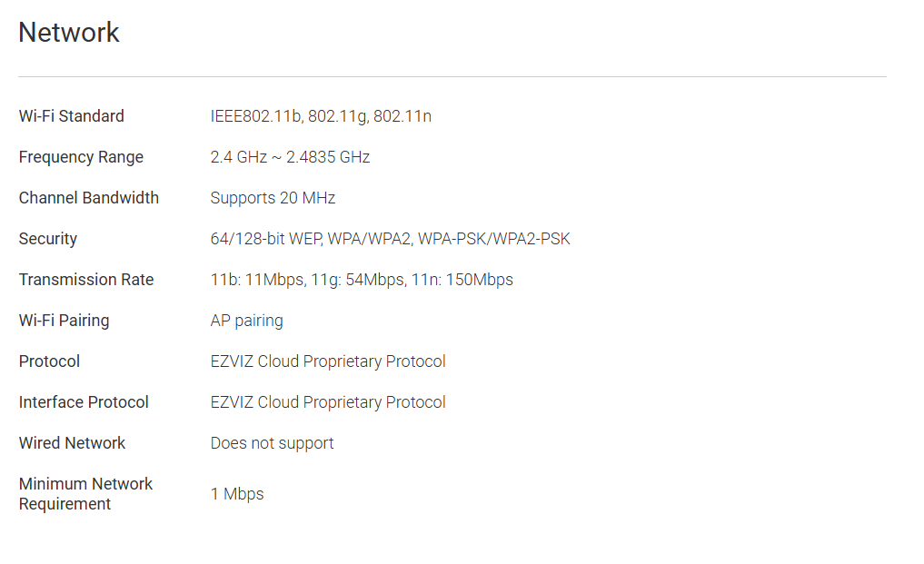Click the AP pairing value
Viewport: 924px width, 564px height.
click(246, 321)
